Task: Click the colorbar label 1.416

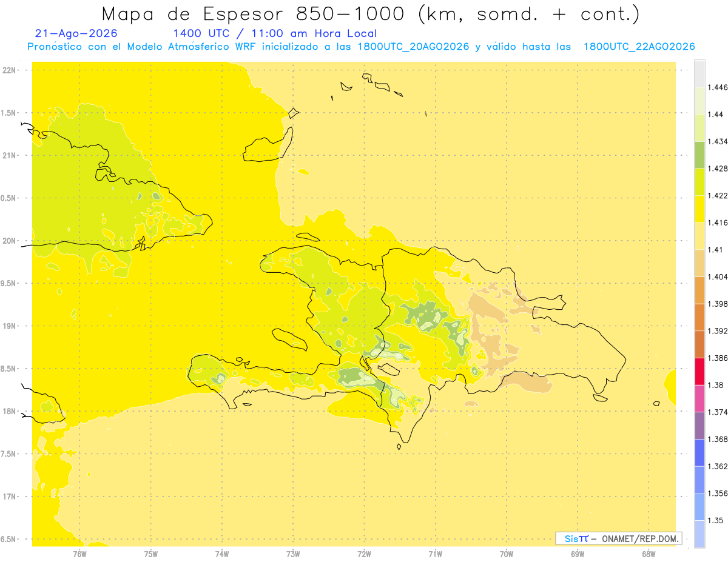Action: pyautogui.click(x=719, y=222)
